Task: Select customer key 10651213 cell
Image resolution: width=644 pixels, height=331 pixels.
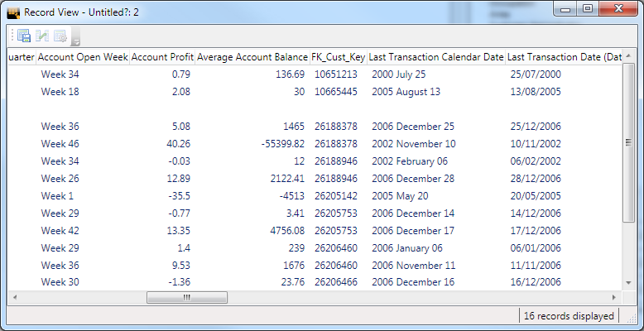Action: 335,74
